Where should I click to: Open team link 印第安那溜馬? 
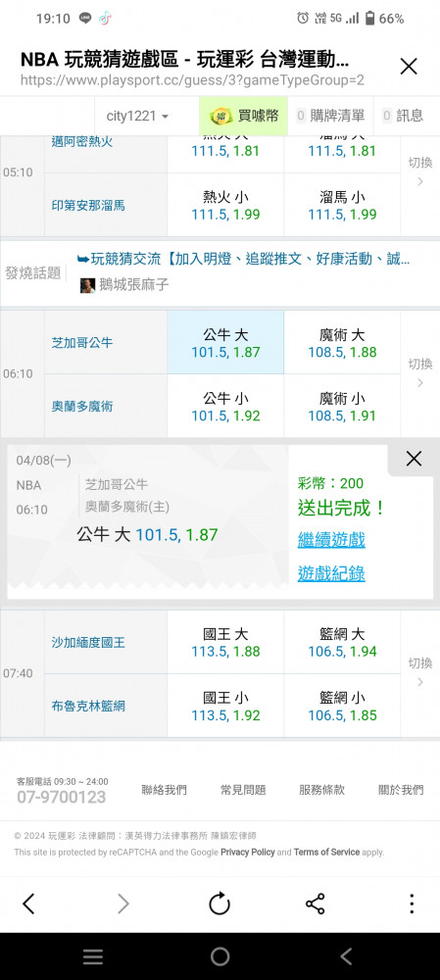pyautogui.click(x=88, y=205)
